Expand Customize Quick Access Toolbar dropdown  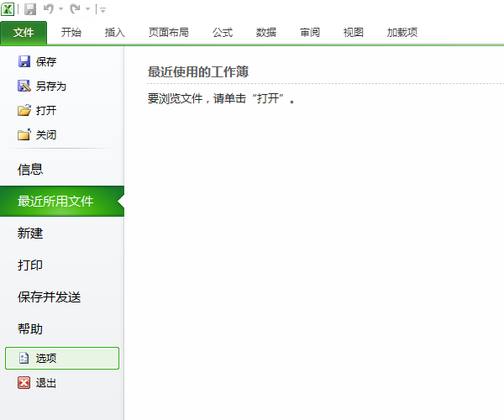tap(102, 10)
